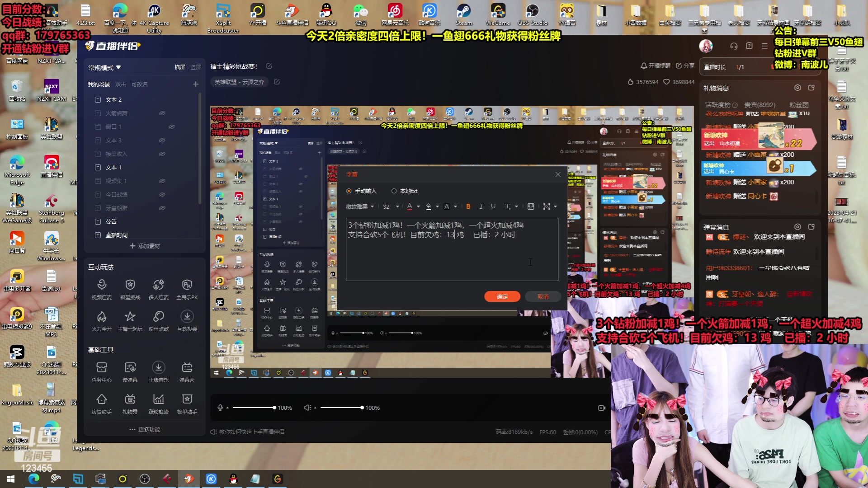The height and width of the screenshot is (488, 868).
Task: Open the 榜单助手 ranking helper
Action: tap(187, 404)
